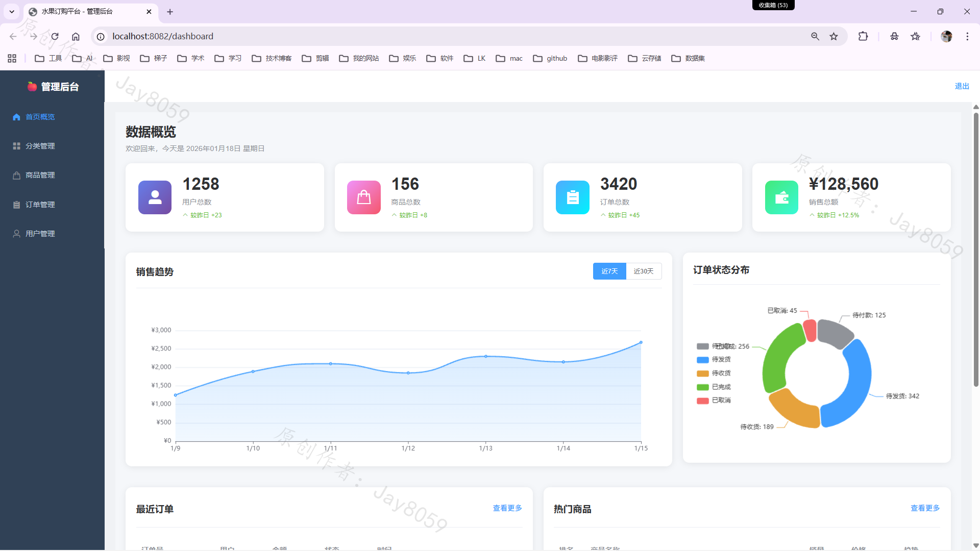Open the tab search dropdown arrow
Image resolution: width=980 pixels, height=551 pixels.
(12, 11)
